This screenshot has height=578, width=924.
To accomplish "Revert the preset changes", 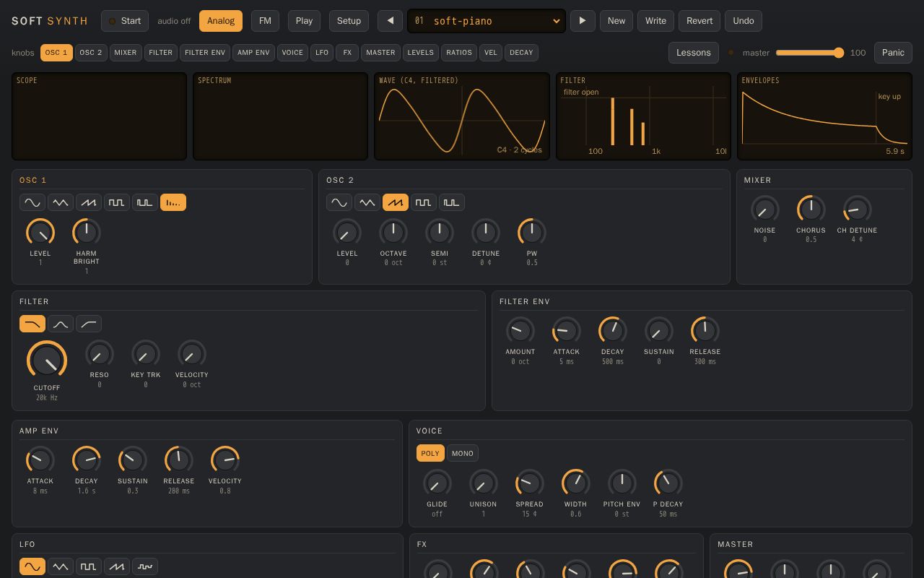I will (x=699, y=21).
